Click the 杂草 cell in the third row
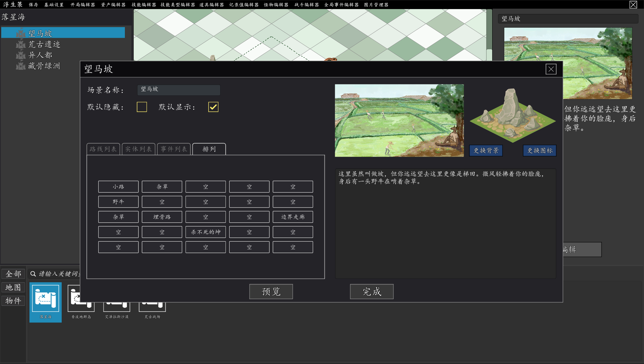Viewport: 644px width, 364px height. (x=118, y=217)
